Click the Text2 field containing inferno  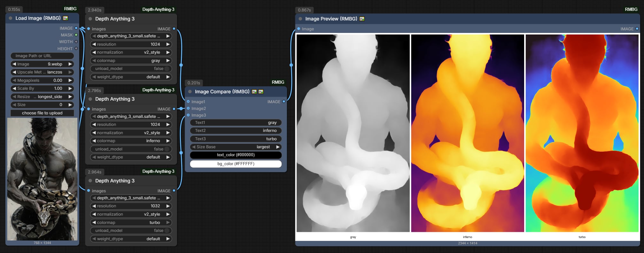(236, 131)
